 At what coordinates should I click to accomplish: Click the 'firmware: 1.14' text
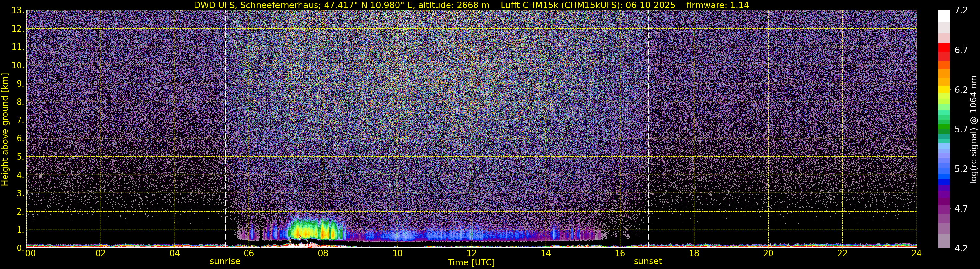click(718, 5)
